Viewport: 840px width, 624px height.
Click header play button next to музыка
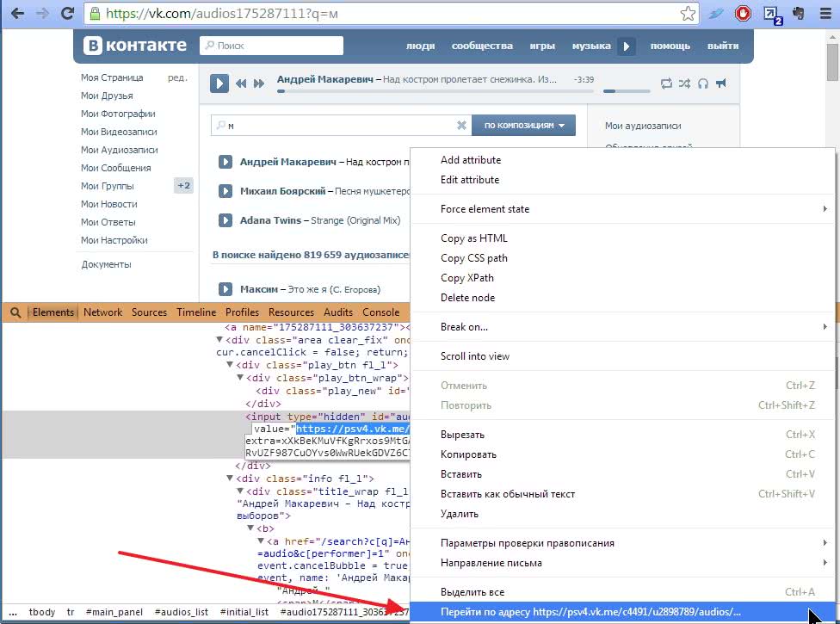627,46
